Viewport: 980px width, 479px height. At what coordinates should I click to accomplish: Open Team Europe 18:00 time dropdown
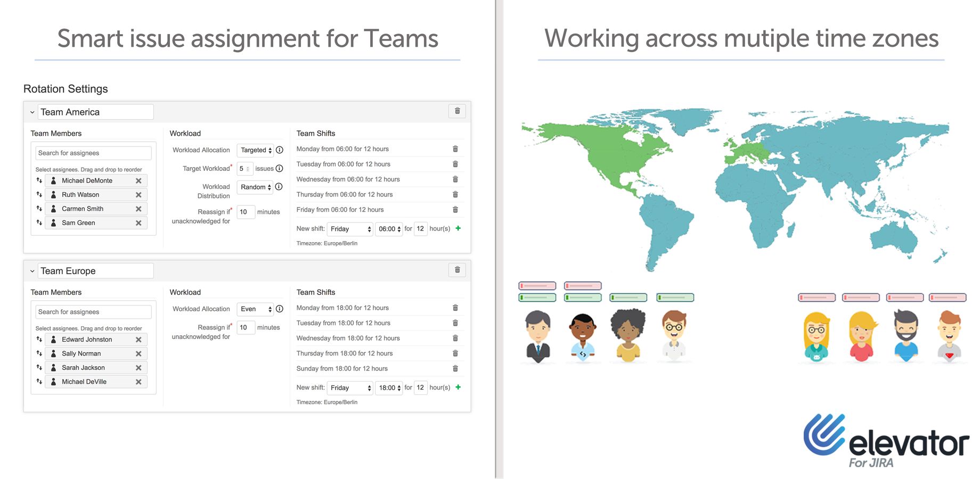[x=389, y=387]
